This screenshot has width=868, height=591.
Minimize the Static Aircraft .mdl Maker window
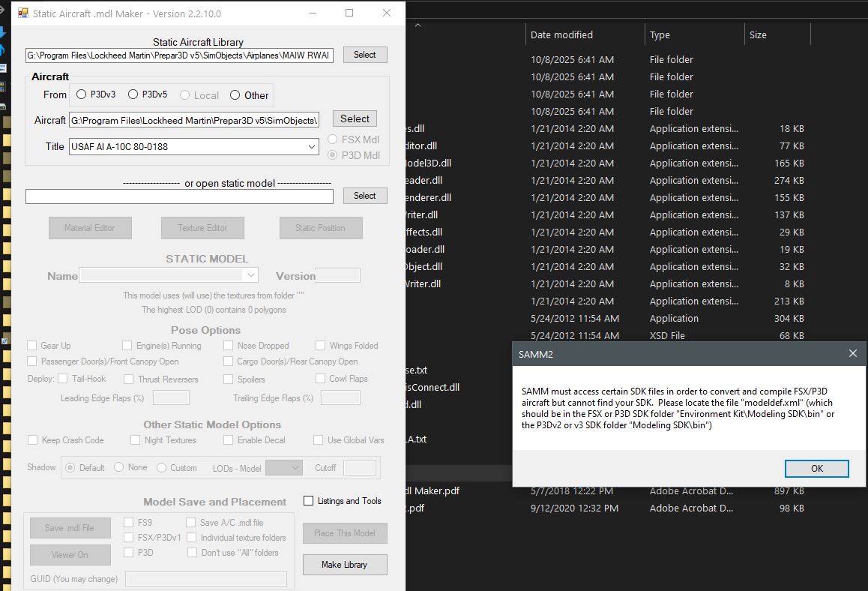[313, 13]
